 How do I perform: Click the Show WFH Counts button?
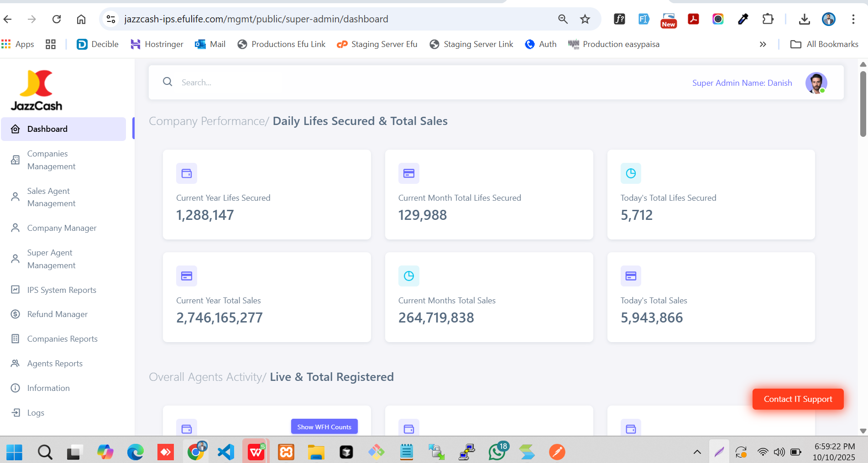coord(324,427)
